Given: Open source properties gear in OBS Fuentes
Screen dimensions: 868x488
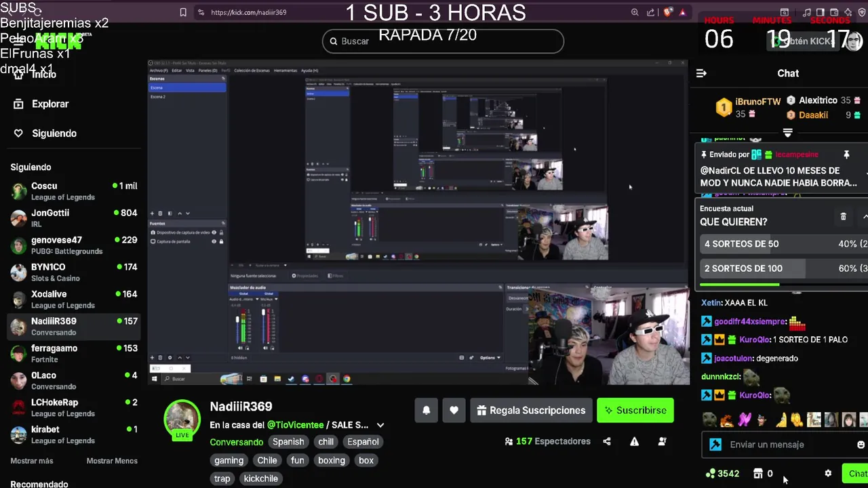Looking at the screenshot, I should click(x=171, y=357).
